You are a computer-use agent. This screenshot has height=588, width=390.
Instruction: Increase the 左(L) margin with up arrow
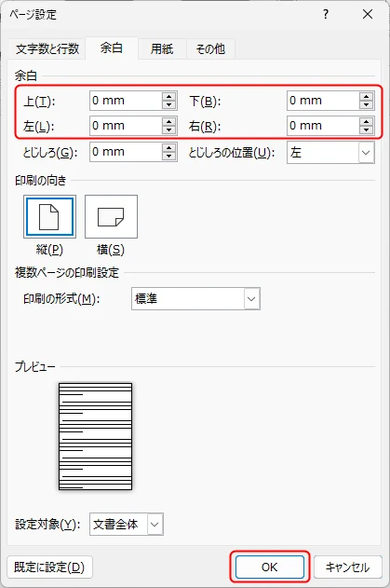click(x=169, y=121)
